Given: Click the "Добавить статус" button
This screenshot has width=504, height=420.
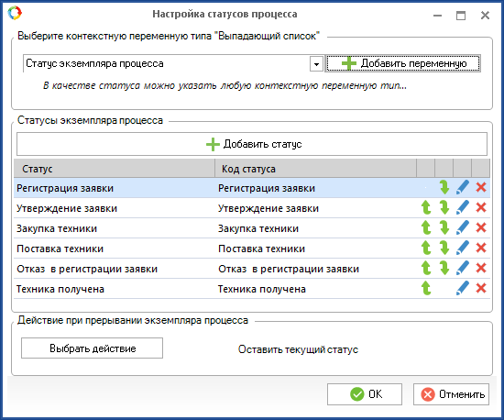Looking at the screenshot, I should (252, 144).
